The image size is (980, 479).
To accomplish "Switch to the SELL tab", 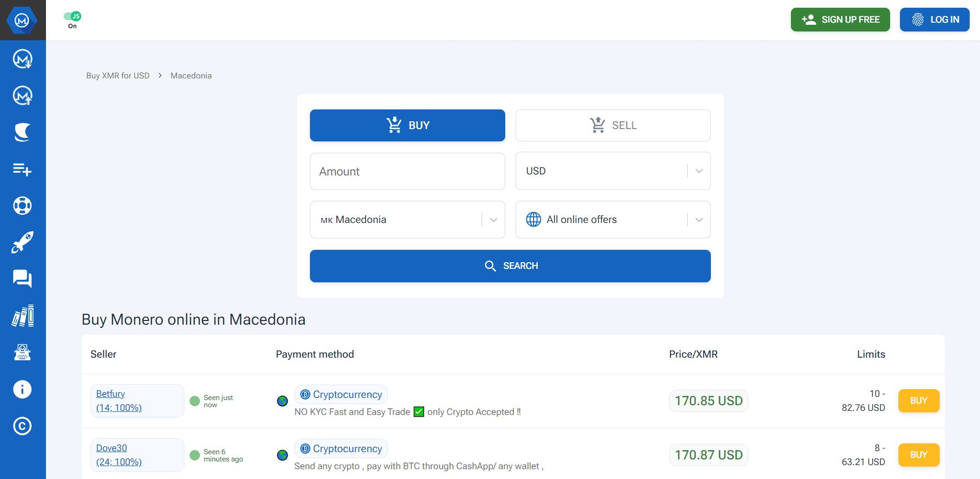I will [x=613, y=125].
